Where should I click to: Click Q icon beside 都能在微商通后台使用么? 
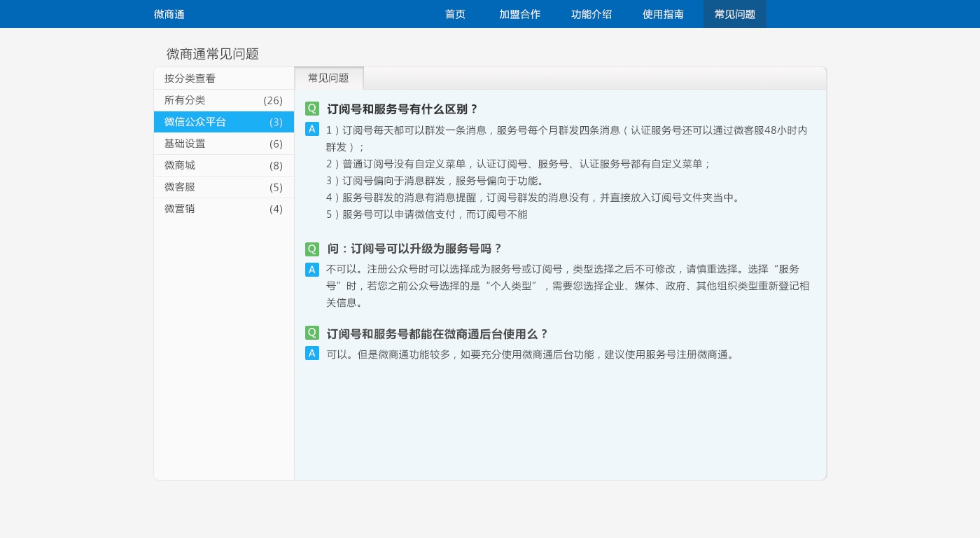pos(312,333)
